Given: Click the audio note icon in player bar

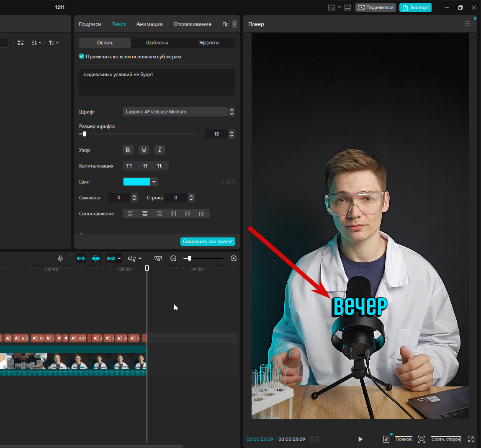Looking at the screenshot, I should pos(386,439).
